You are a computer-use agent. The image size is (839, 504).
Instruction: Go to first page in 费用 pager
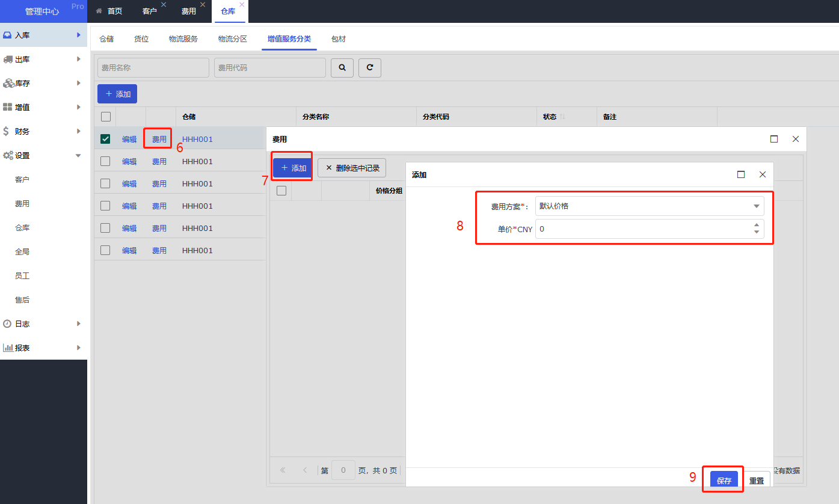[283, 470]
